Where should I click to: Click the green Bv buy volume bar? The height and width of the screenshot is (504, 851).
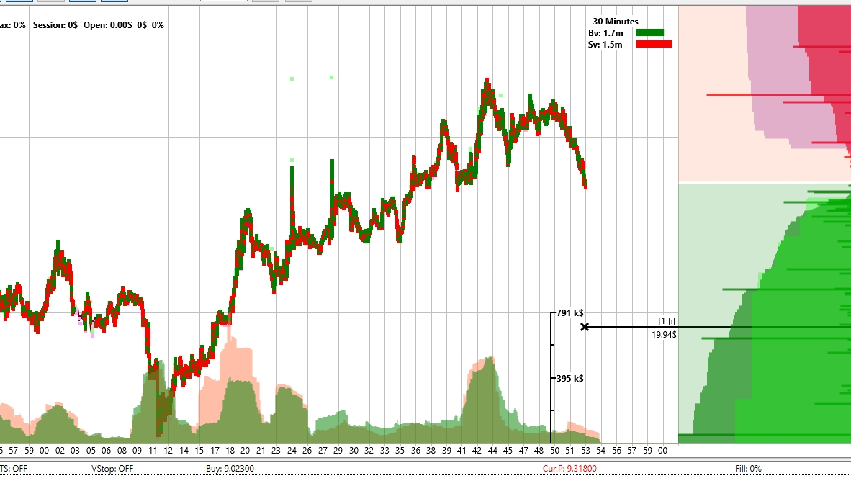pos(649,32)
